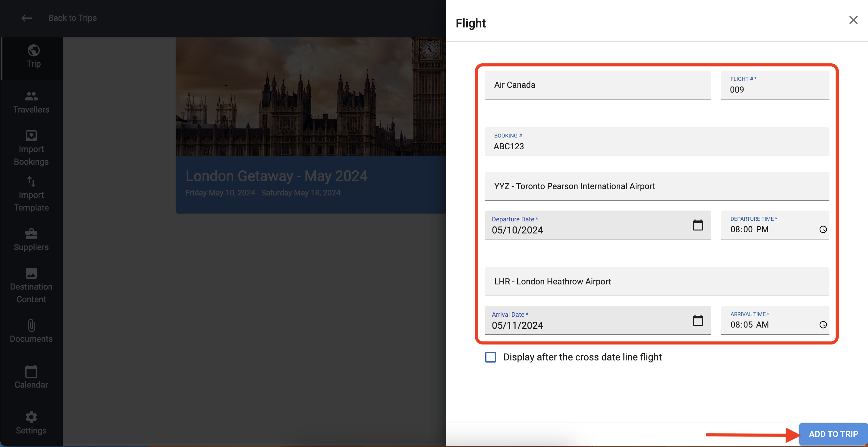This screenshot has width=868, height=447.
Task: Edit the Booking # field ABC123
Action: click(657, 141)
